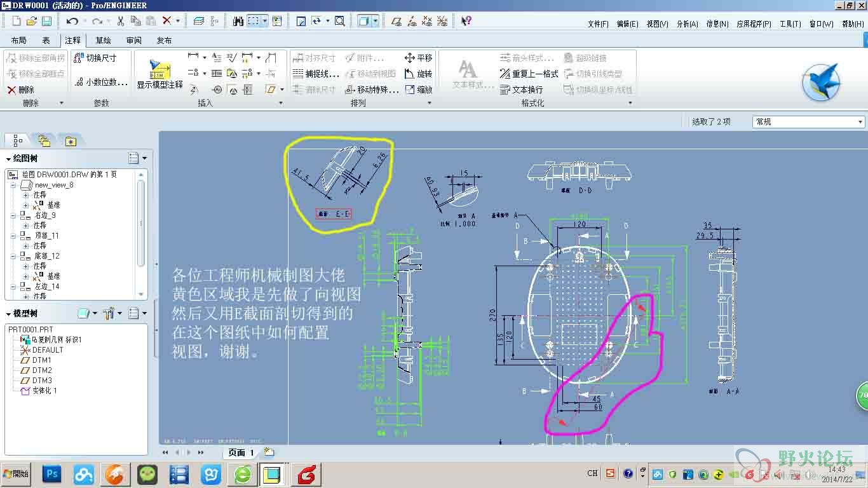The width and height of the screenshot is (868, 488).
Task: Open the binoculars find tool
Action: pyautogui.click(x=238, y=21)
